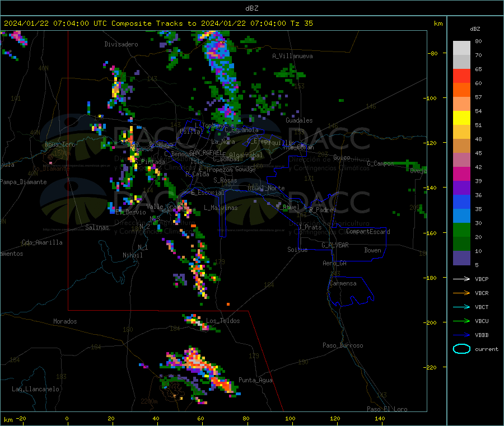504x426 pixels.
Task: Click the cyan 'current' ellipse legend symbol
Action: [x=461, y=349]
